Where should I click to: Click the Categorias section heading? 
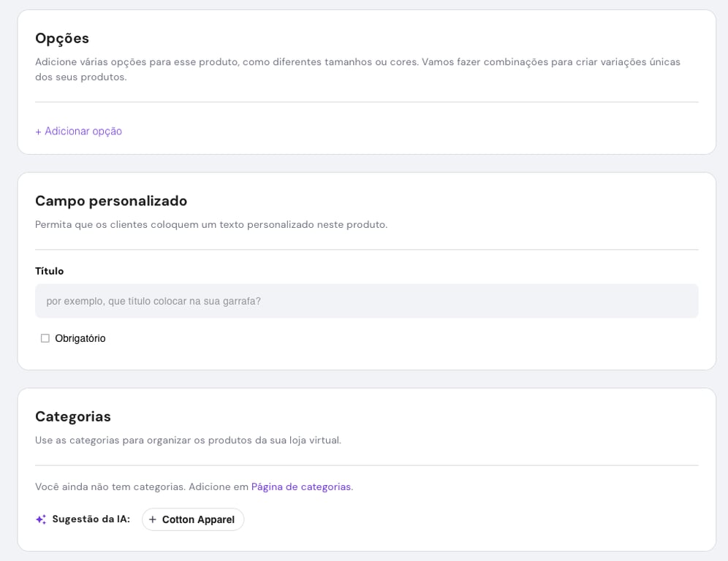click(73, 416)
